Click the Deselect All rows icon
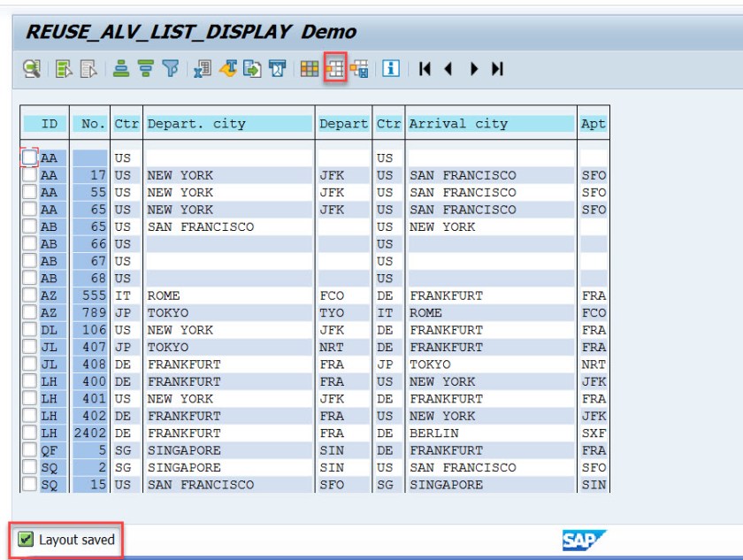 coord(88,69)
